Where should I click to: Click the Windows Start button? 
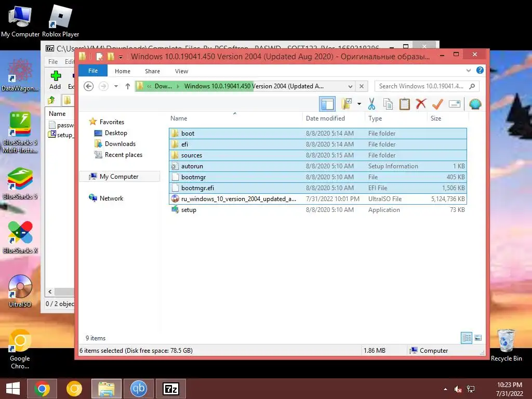pos(12,389)
